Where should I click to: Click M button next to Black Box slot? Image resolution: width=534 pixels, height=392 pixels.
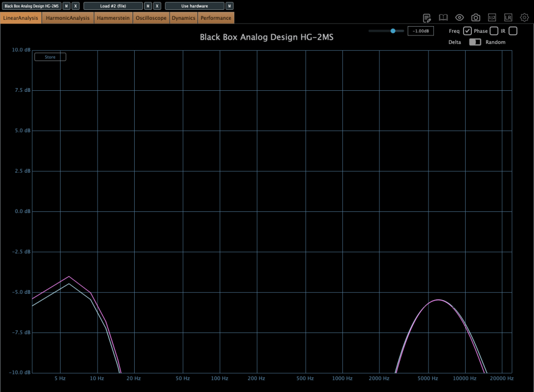coord(66,6)
